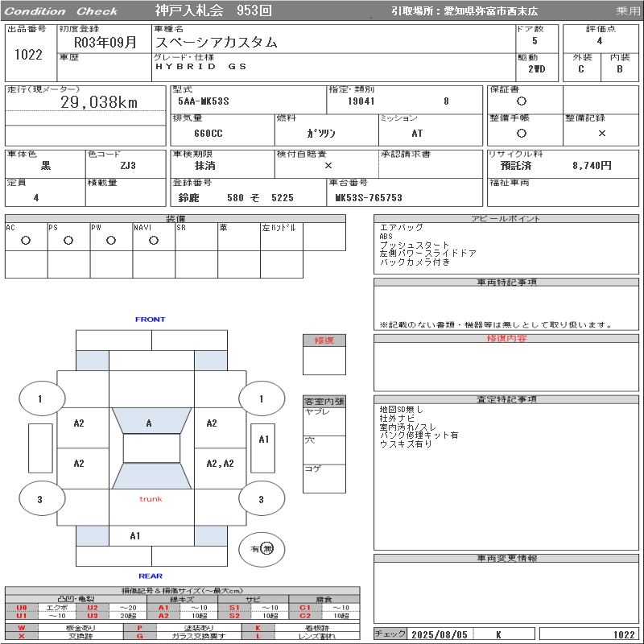Viewport: 644px width, 644px height.
Task: Click the check date 2025/08/05
Action: [x=440, y=634]
